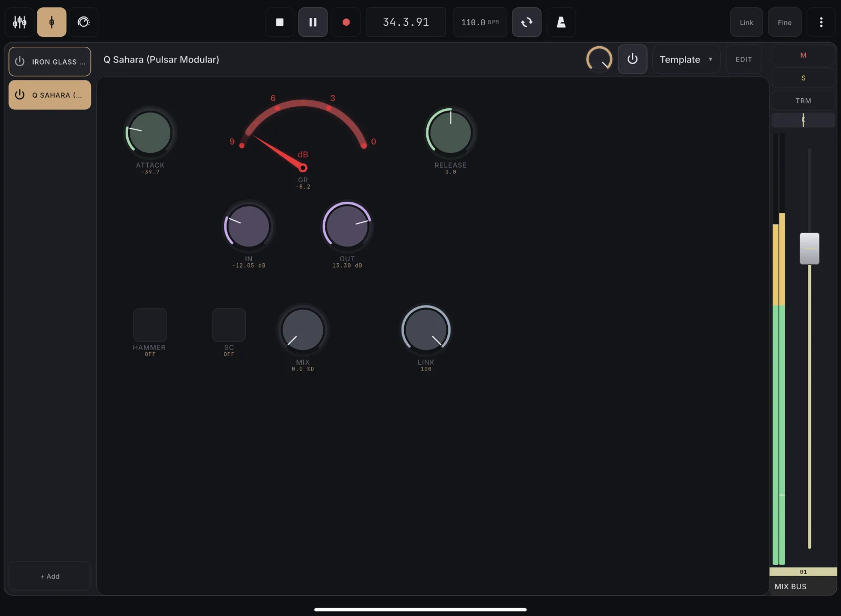This screenshot has height=616, width=841.
Task: Toggle loop cycle mode
Action: pyautogui.click(x=527, y=22)
